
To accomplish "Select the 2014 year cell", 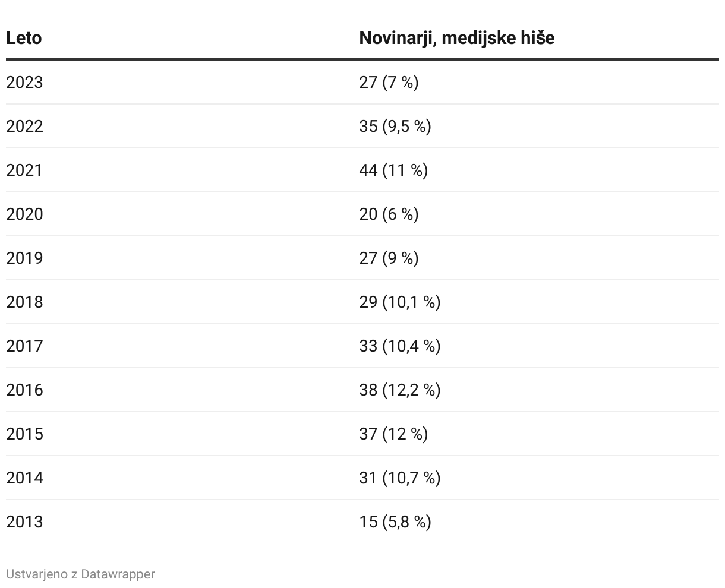I will (25, 478).
